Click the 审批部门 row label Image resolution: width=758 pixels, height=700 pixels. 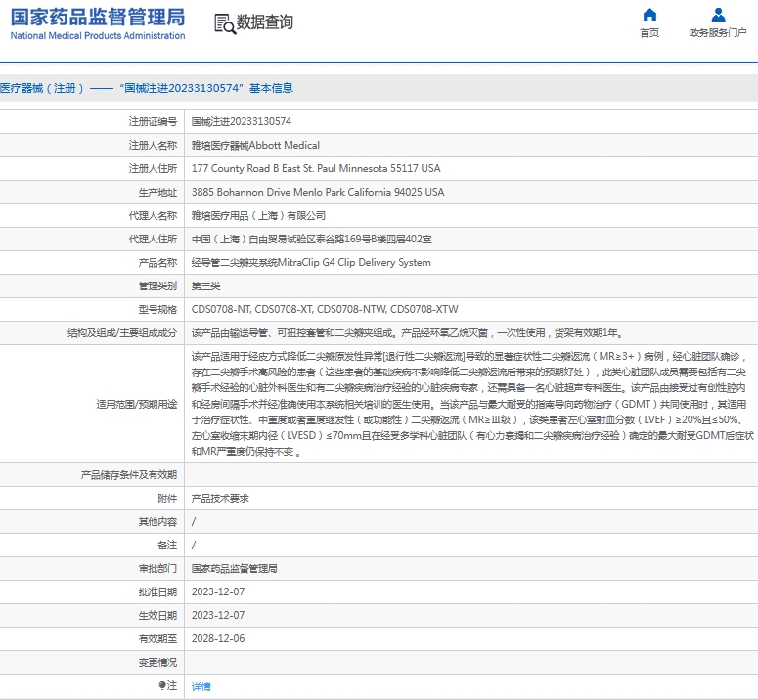tap(157, 569)
